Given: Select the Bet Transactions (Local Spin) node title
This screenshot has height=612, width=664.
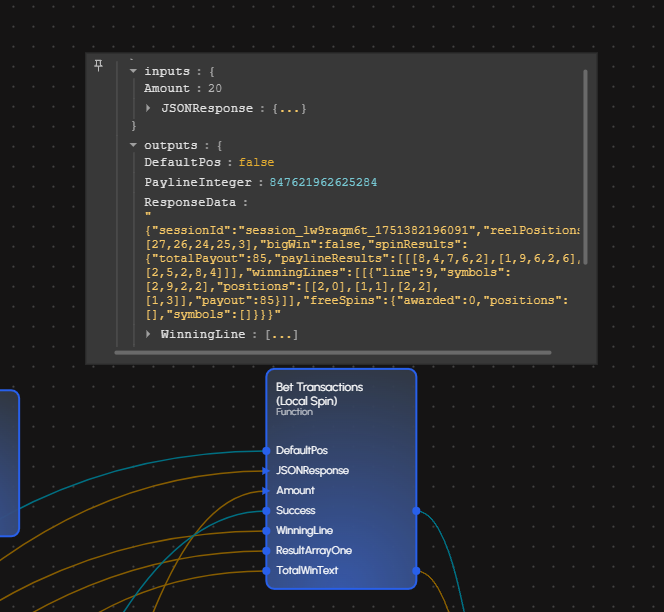Looking at the screenshot, I should click(319, 394).
